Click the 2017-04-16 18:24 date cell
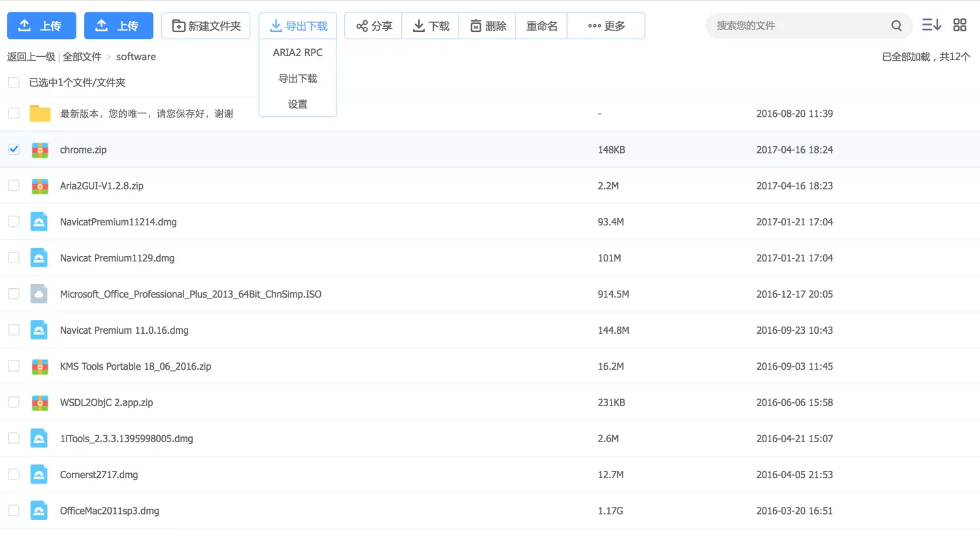The width and height of the screenshot is (980, 548). pos(794,150)
